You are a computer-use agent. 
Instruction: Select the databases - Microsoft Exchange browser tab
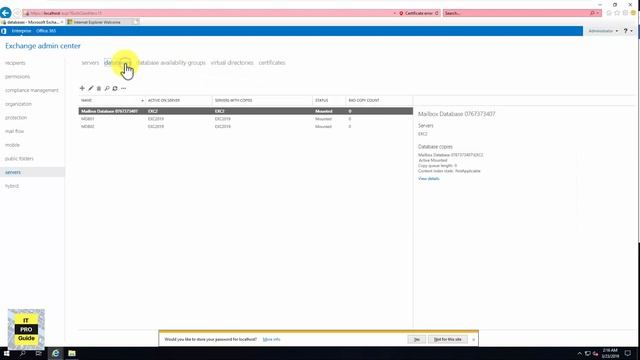pos(32,22)
